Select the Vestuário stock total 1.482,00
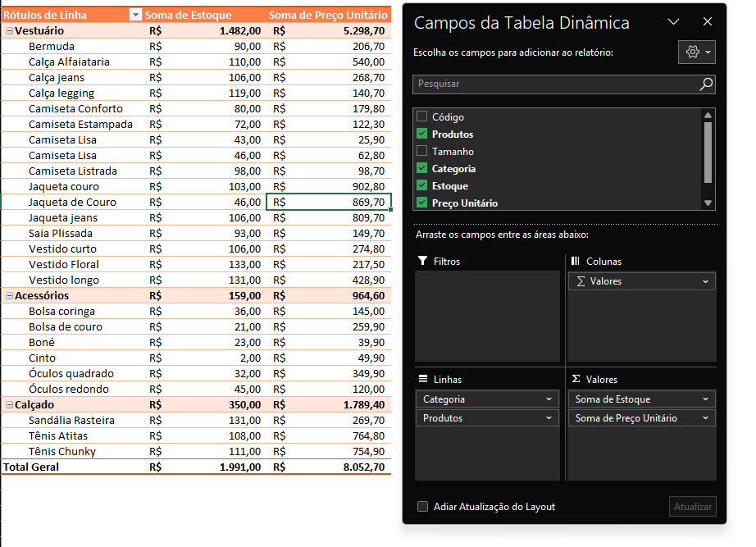Screen dimensions: 756x547 click(240, 31)
